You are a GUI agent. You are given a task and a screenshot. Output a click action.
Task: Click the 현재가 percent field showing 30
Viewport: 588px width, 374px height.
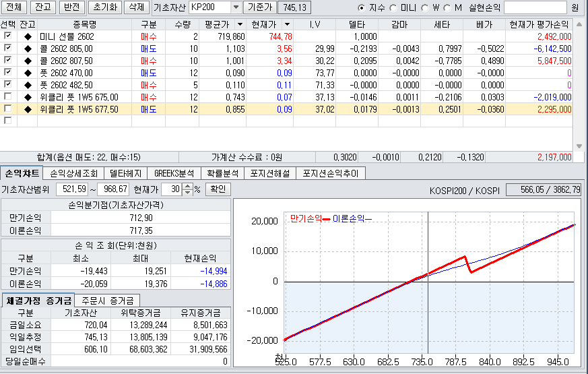pyautogui.click(x=172, y=189)
